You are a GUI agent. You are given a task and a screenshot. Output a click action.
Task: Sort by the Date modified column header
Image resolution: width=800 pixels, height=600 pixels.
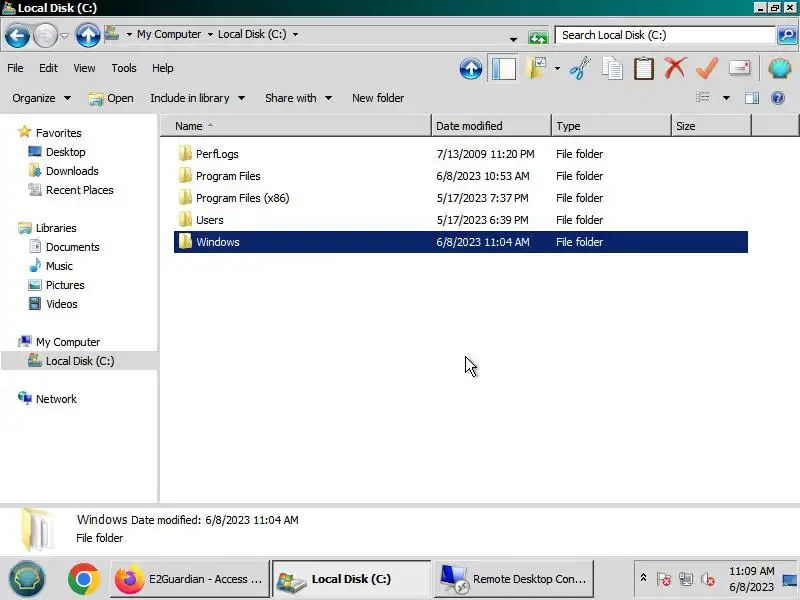click(491, 126)
